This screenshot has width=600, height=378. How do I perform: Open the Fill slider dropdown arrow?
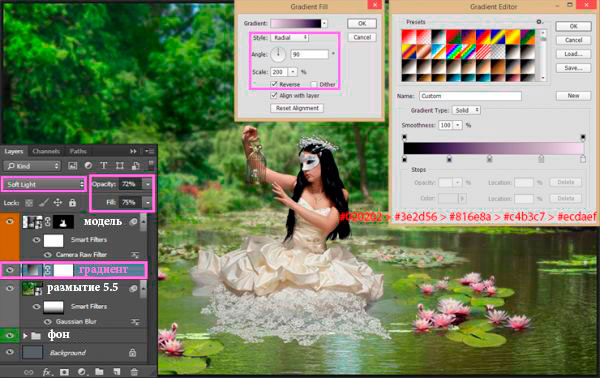(x=148, y=202)
